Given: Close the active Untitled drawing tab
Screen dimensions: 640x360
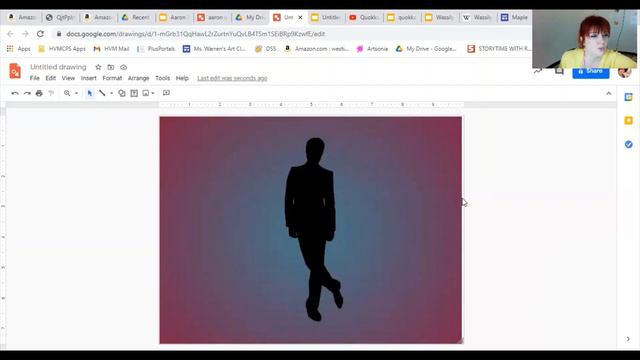Looking at the screenshot, I should [x=300, y=18].
